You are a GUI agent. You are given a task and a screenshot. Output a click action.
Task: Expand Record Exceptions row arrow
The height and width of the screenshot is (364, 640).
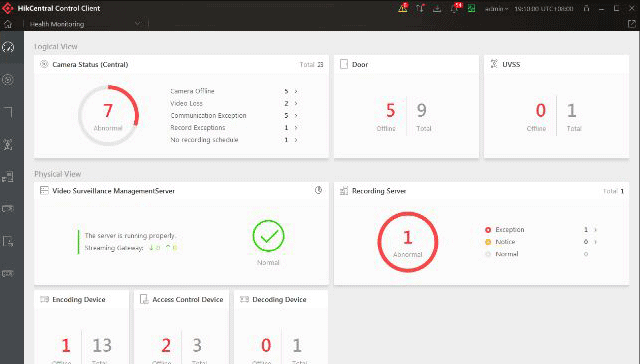point(296,128)
